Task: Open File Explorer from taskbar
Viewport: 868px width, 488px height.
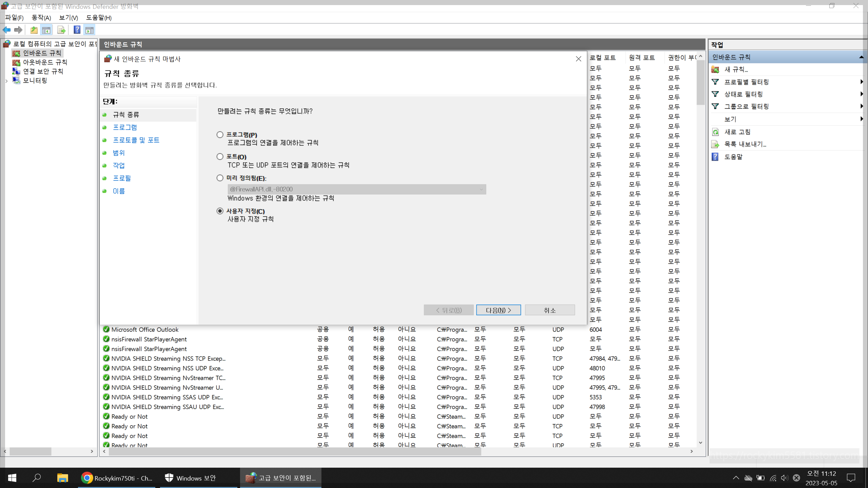Action: [62, 478]
